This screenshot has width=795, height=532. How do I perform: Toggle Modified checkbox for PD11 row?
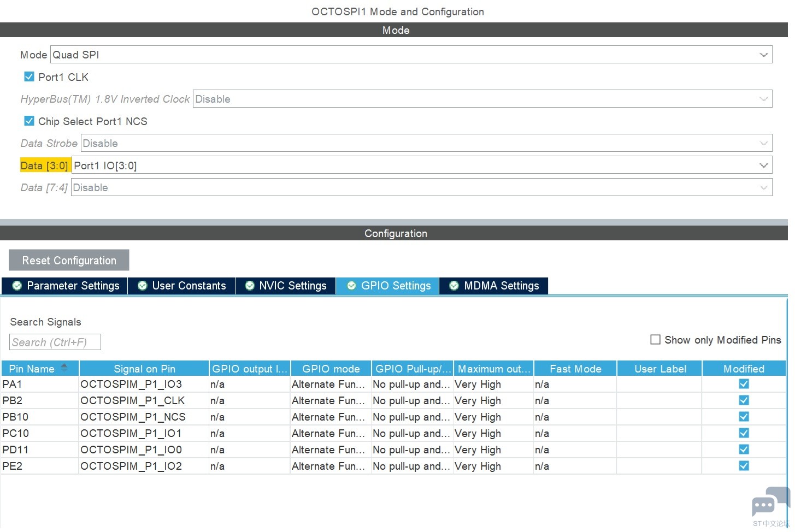click(x=744, y=450)
